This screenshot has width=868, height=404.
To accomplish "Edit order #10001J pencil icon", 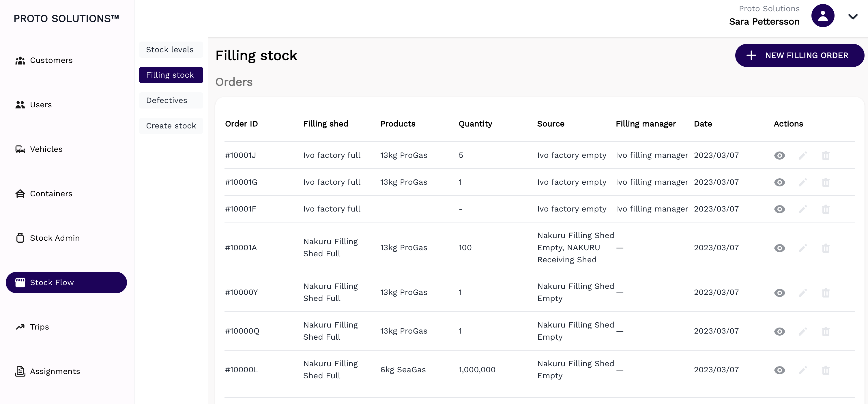I will [802, 155].
